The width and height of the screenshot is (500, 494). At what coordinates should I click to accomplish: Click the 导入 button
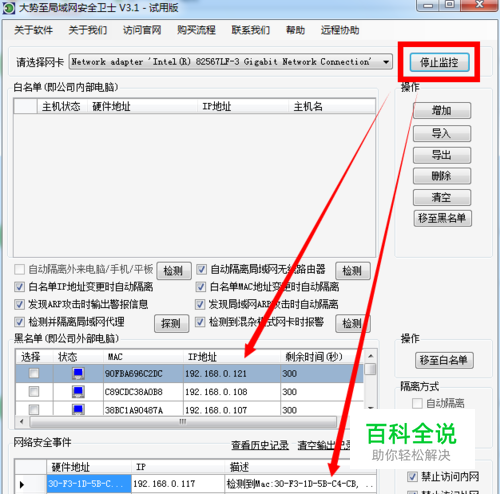tap(442, 133)
